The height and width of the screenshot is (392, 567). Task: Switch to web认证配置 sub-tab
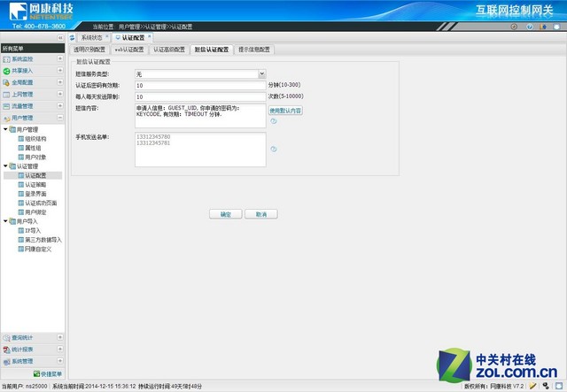pyautogui.click(x=129, y=50)
